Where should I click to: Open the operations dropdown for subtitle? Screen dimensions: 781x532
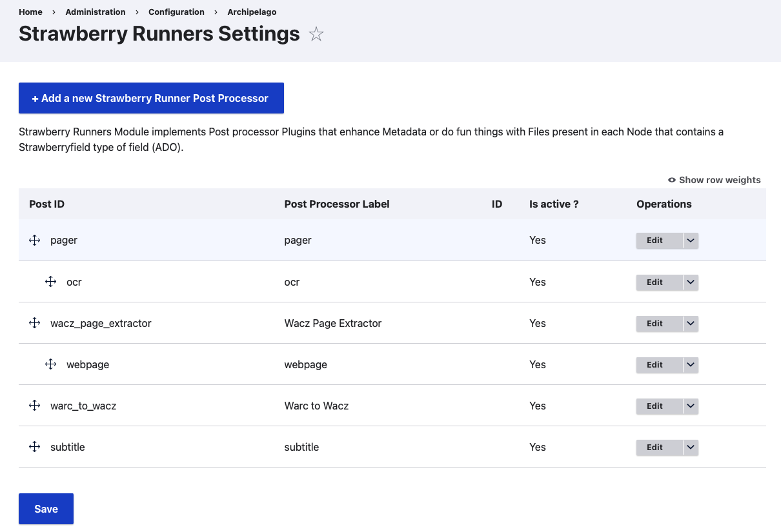point(691,448)
